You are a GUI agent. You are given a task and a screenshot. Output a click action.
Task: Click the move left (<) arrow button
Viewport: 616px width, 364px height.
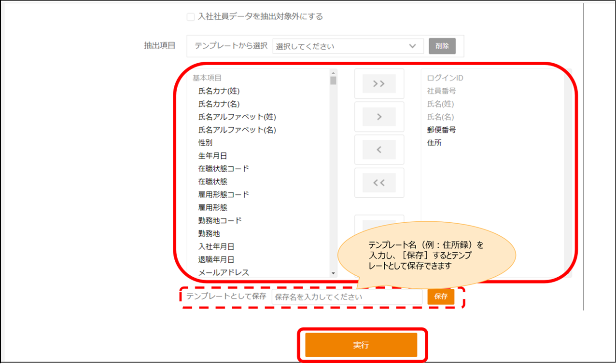pyautogui.click(x=379, y=150)
